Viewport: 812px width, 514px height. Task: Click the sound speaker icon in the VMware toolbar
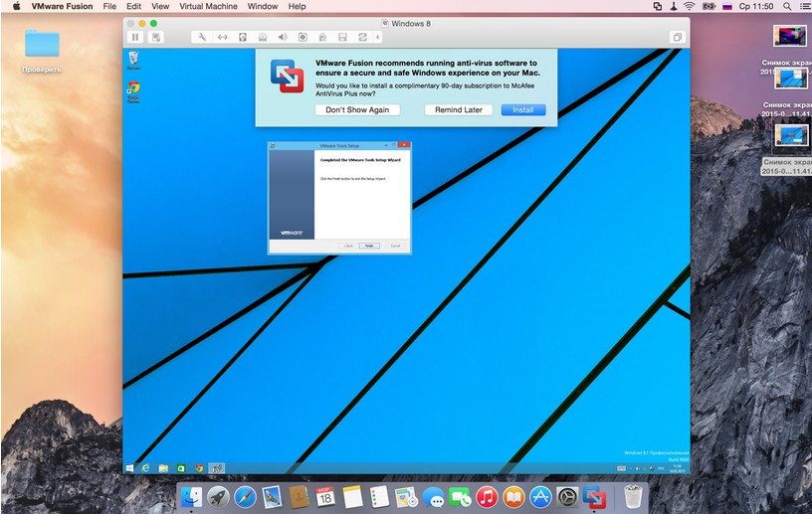[x=282, y=37]
